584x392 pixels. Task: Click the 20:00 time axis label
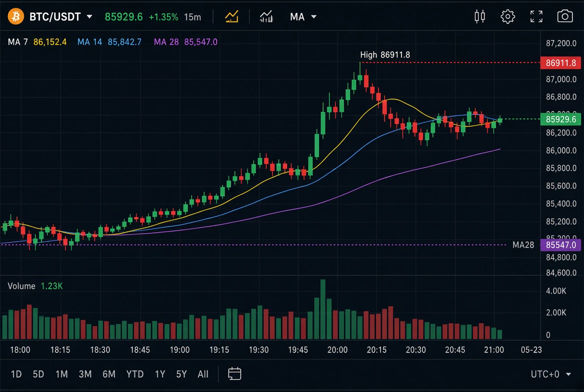point(337,349)
